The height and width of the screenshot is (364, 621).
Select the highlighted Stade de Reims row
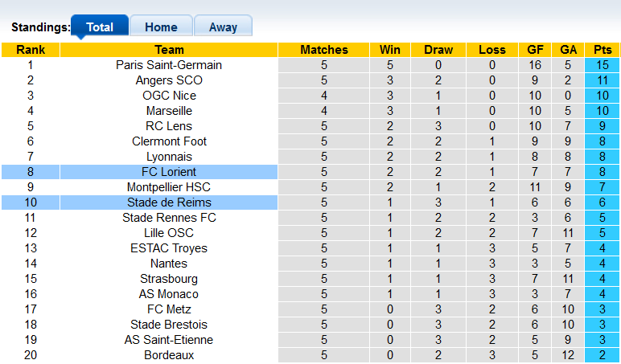click(x=169, y=202)
